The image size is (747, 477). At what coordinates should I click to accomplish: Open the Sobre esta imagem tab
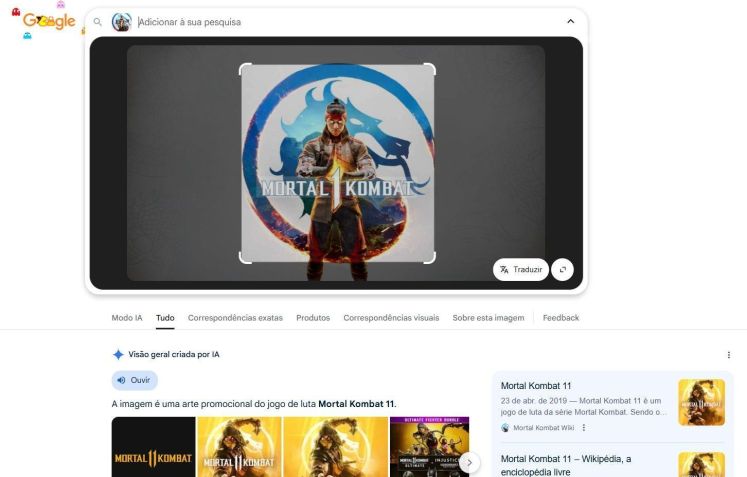coord(488,318)
